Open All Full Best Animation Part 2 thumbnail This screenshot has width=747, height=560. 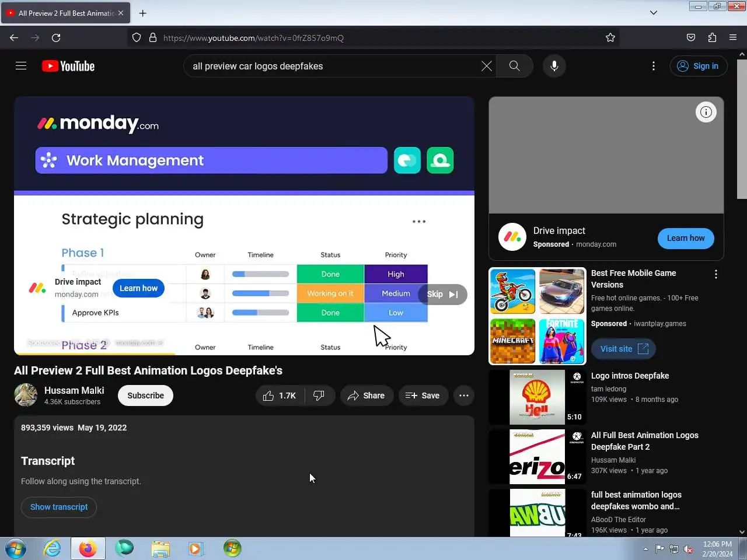[537, 457]
